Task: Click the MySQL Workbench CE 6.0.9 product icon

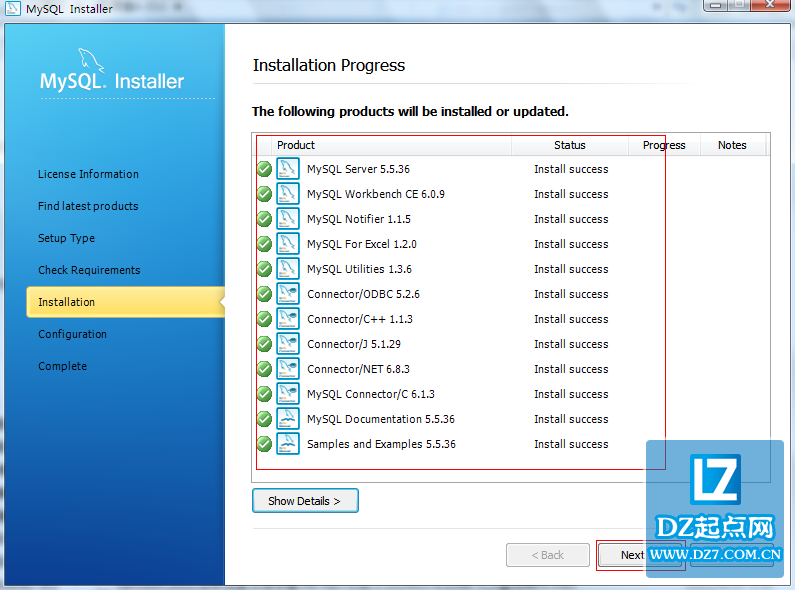Action: click(x=287, y=194)
